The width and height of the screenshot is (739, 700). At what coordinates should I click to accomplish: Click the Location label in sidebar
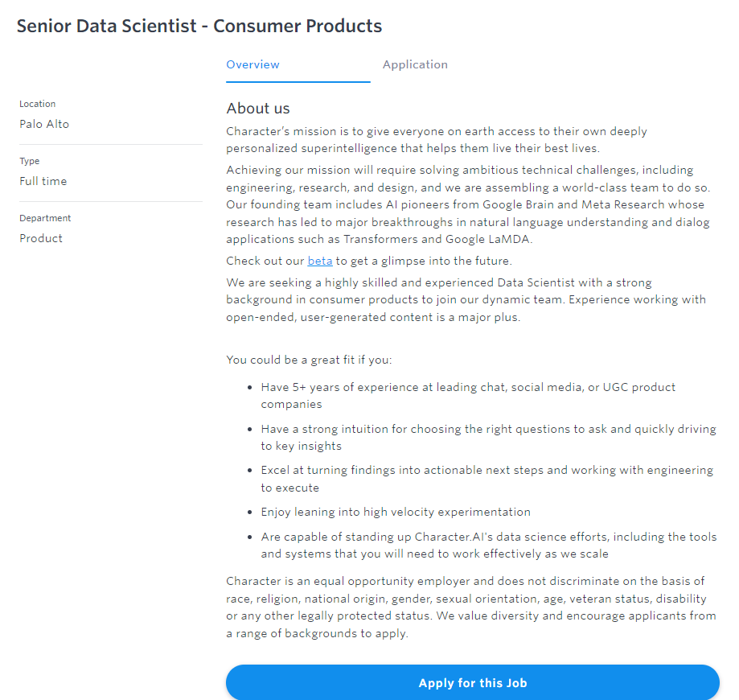coord(38,105)
